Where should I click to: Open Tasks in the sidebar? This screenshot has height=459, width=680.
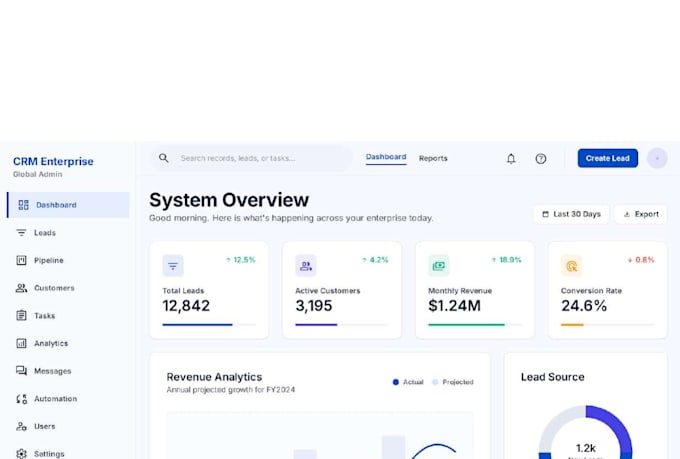pyautogui.click(x=68, y=315)
